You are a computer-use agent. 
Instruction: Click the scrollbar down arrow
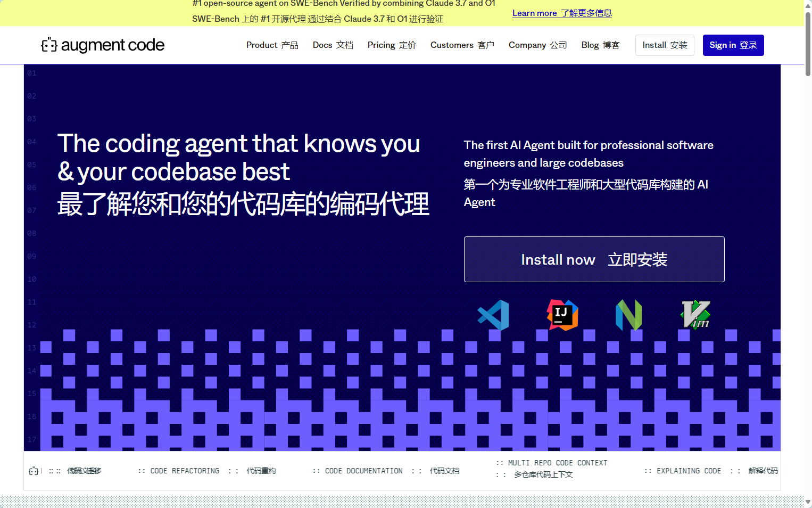(x=808, y=502)
